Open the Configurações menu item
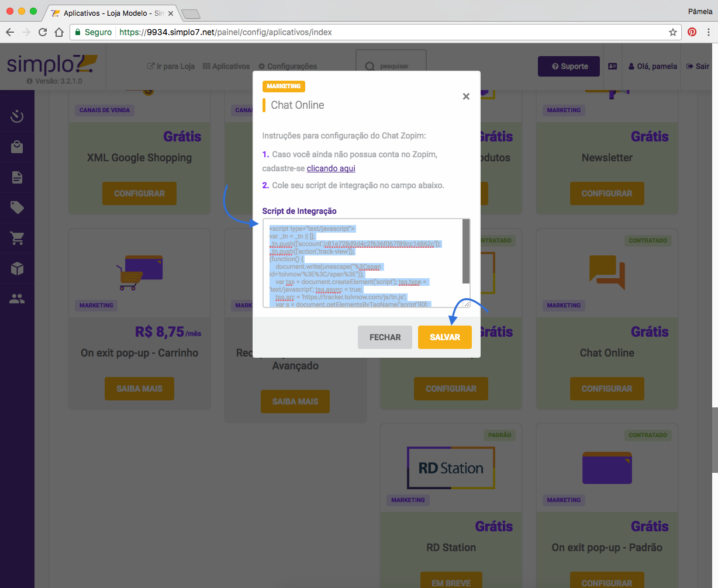718x588 pixels. pos(288,67)
